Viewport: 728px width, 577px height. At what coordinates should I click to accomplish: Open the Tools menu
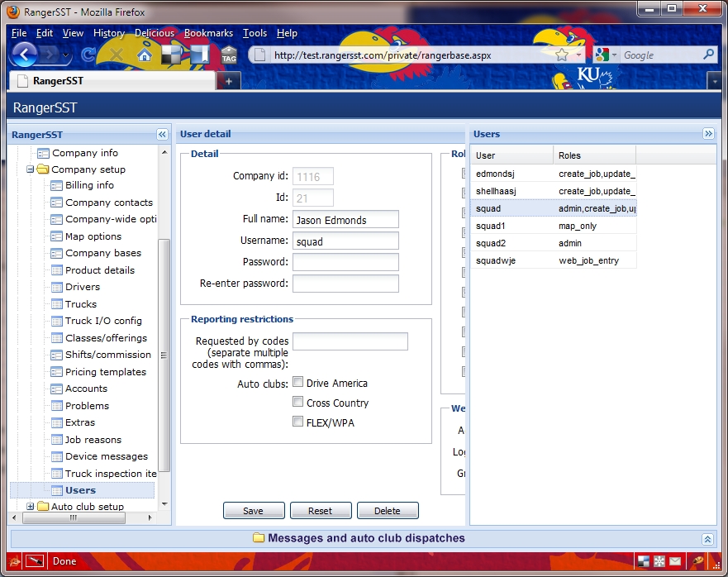click(255, 33)
